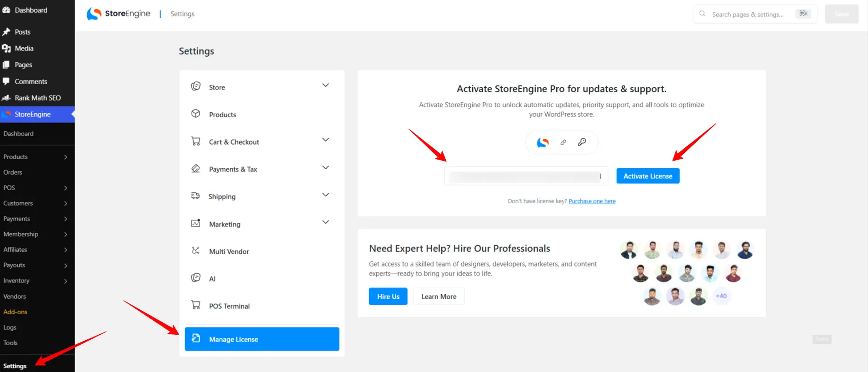Viewport: 868px width, 372px height.
Task: Click the Media icon in sidebar
Action: point(6,48)
